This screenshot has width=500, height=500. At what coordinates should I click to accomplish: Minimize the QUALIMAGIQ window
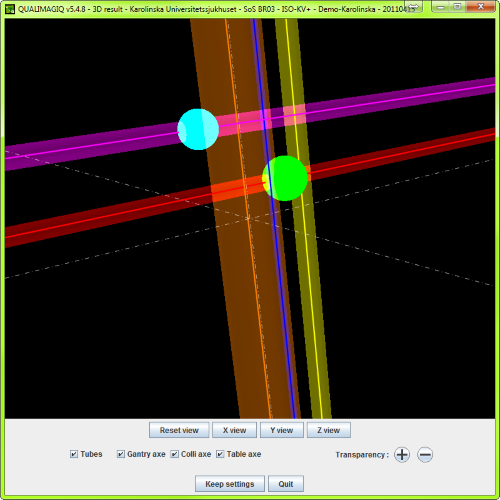tap(440, 7)
